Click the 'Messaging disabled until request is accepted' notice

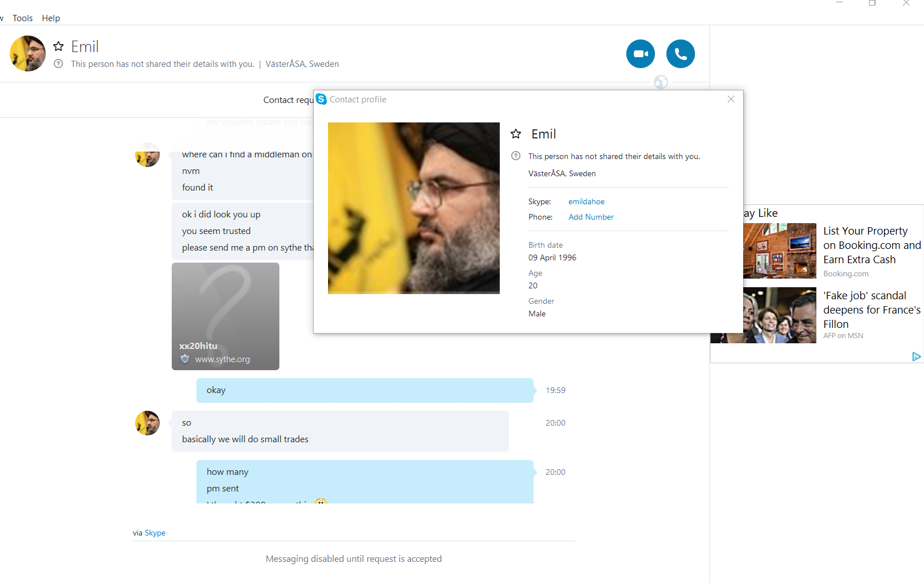coord(354,559)
